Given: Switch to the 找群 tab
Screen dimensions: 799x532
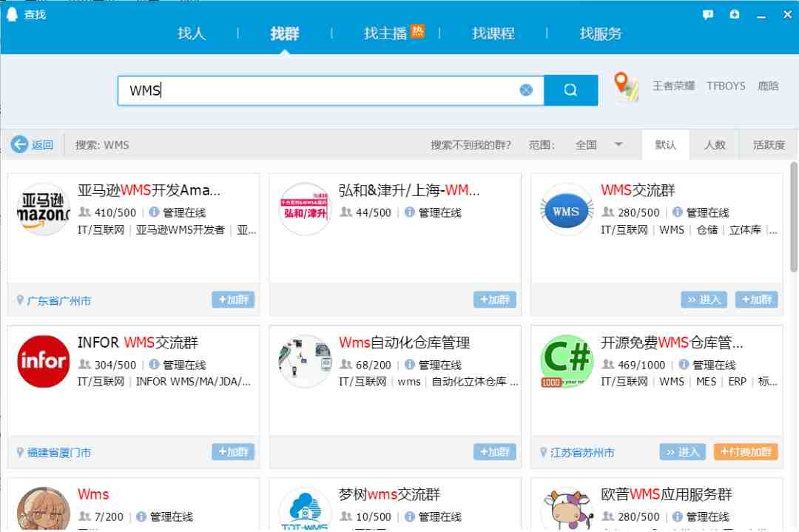Looking at the screenshot, I should [284, 33].
